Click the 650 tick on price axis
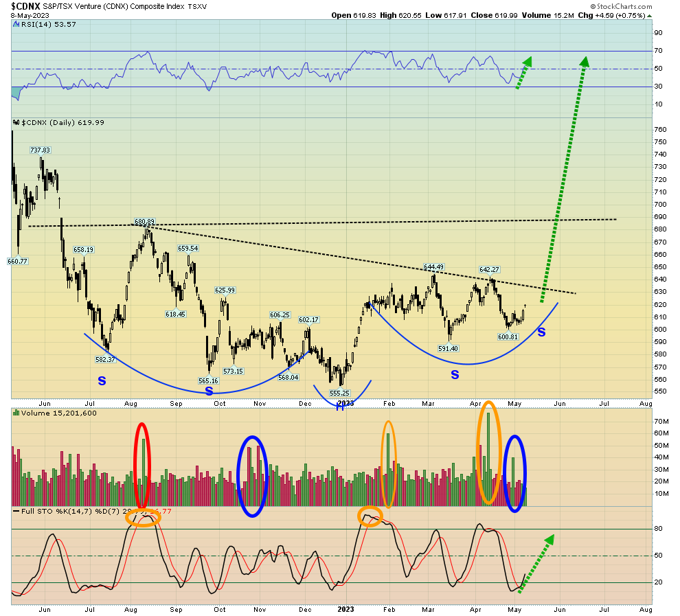 [661, 267]
